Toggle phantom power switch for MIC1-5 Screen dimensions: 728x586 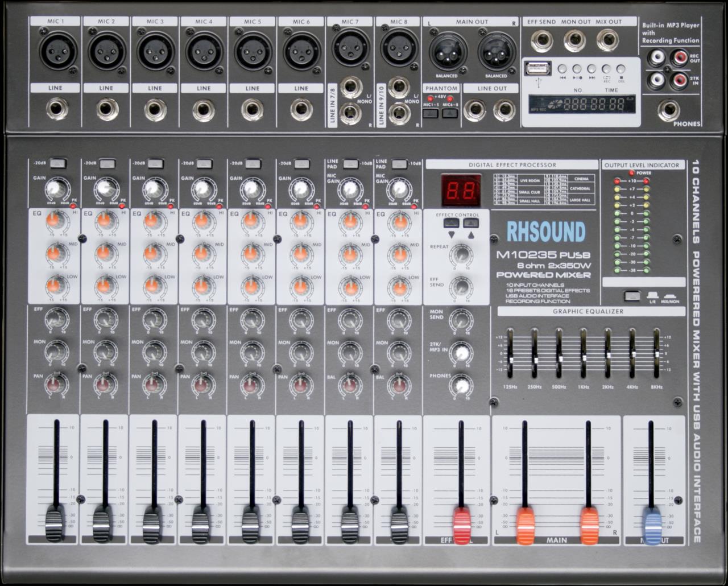pos(431,113)
